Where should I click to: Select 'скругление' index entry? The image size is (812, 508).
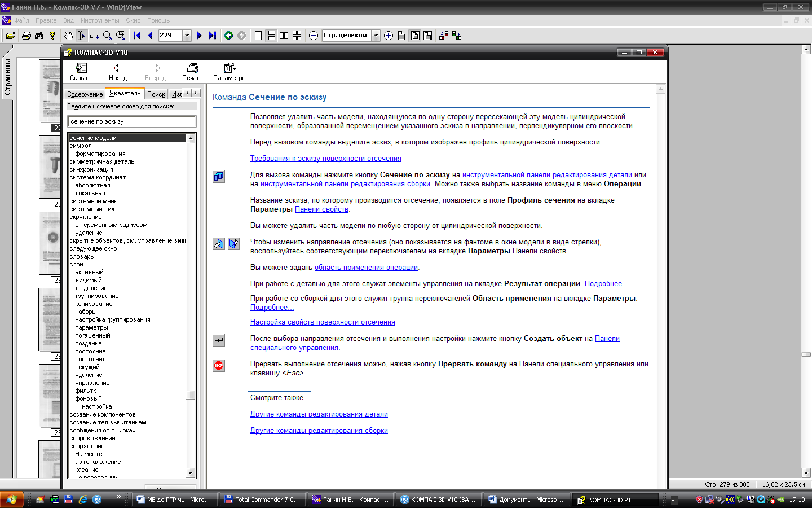86,217
